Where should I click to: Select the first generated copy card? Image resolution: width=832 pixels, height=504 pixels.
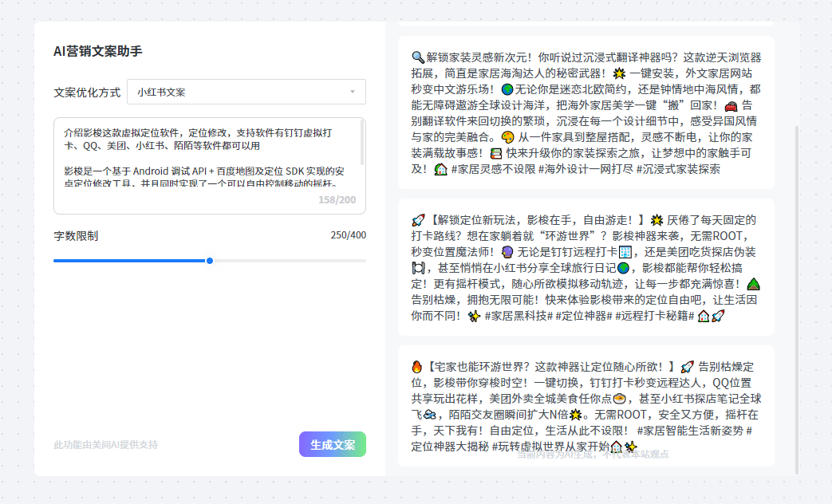click(x=586, y=108)
